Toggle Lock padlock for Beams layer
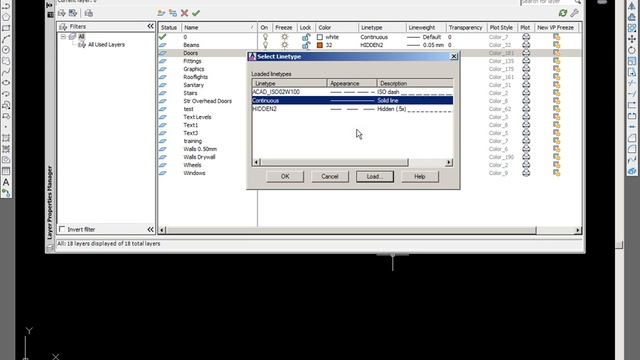 coord(306,45)
